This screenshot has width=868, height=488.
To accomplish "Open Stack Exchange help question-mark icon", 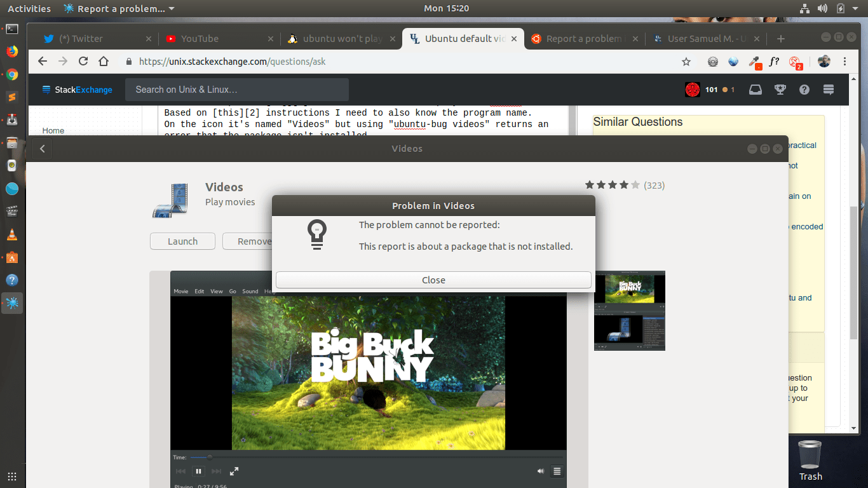I will tap(804, 89).
